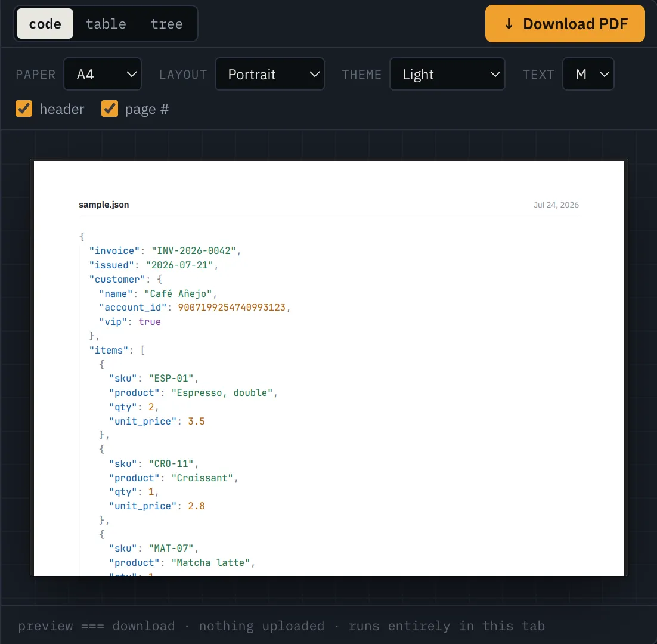Switch to the code view tab
The image size is (657, 644).
pos(45,24)
